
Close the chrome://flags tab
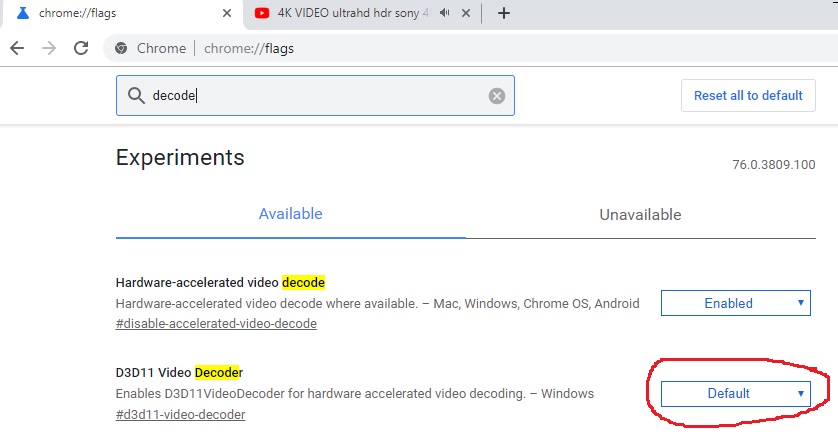(225, 13)
